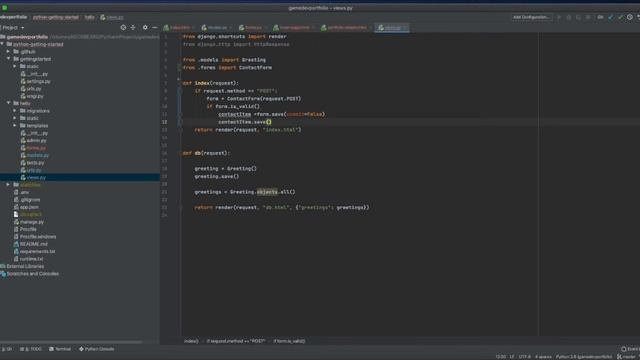
Task: Click UTF-8 encoding in status bar
Action: click(525, 357)
